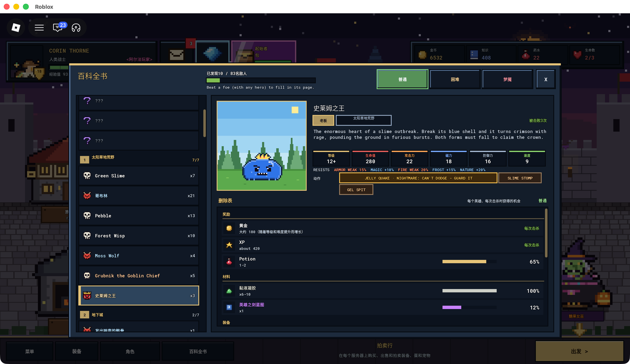Image resolution: width=630 pixels, height=364 pixels.
Task: Switch to the 梦魇 difficulty tab
Action: (x=507, y=79)
